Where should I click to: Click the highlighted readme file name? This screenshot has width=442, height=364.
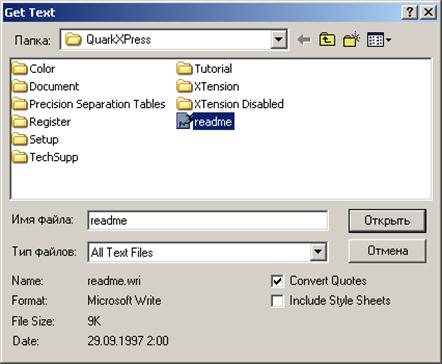pyautogui.click(x=213, y=122)
